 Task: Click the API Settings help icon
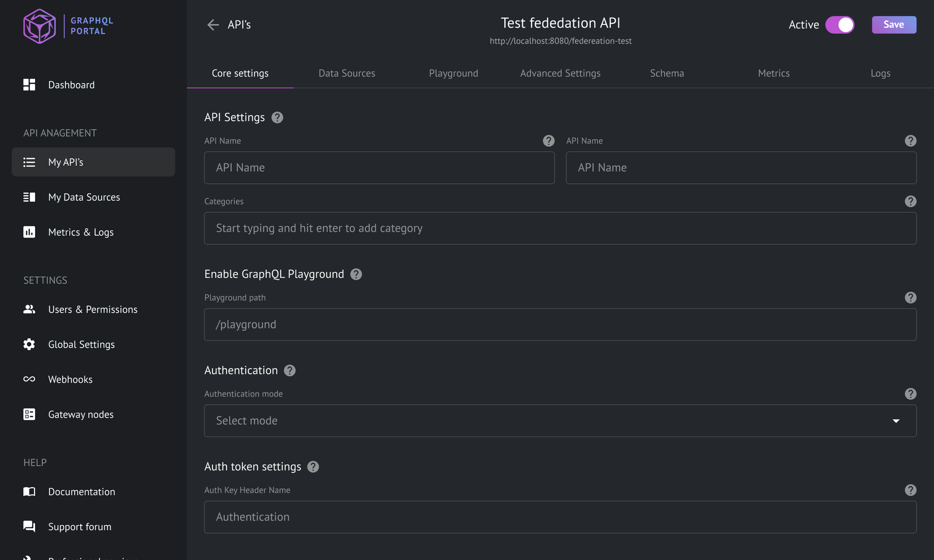pyautogui.click(x=276, y=118)
